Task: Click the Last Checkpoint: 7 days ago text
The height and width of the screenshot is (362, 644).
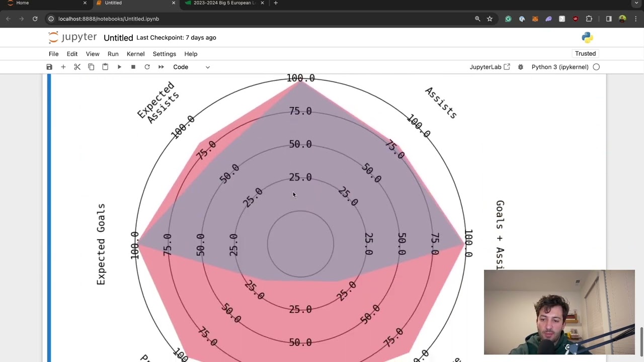Action: 176,38
